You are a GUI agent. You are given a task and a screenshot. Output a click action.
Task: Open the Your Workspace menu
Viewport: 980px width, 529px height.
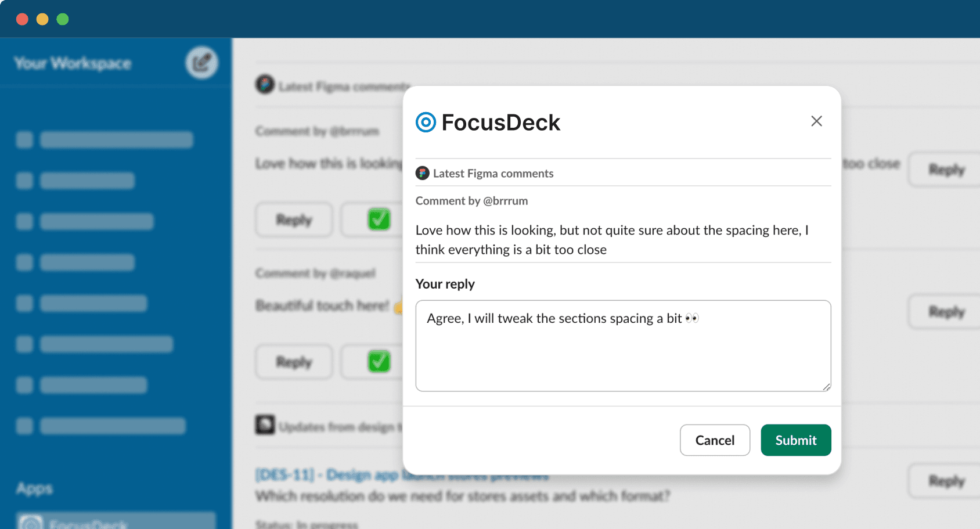pyautogui.click(x=73, y=63)
